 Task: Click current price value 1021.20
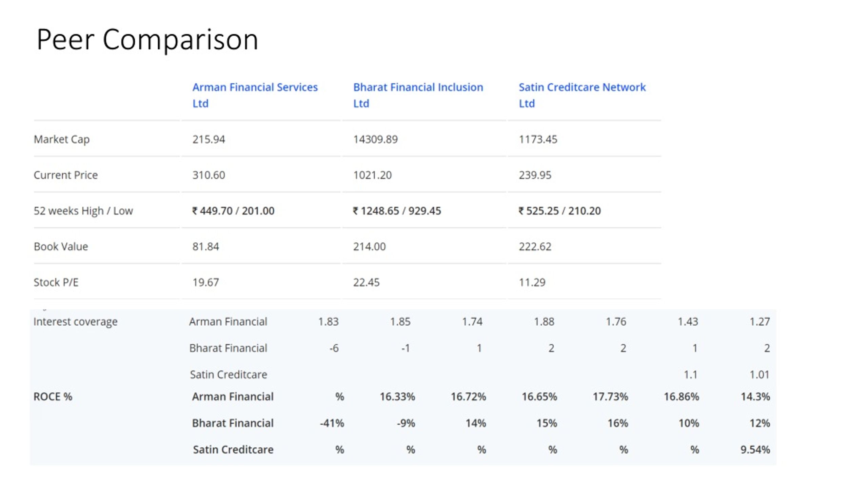point(372,175)
